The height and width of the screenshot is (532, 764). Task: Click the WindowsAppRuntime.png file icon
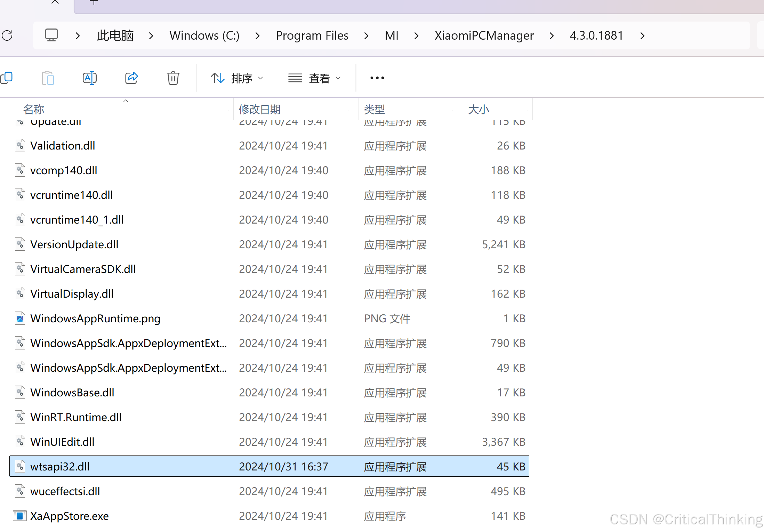pos(20,319)
